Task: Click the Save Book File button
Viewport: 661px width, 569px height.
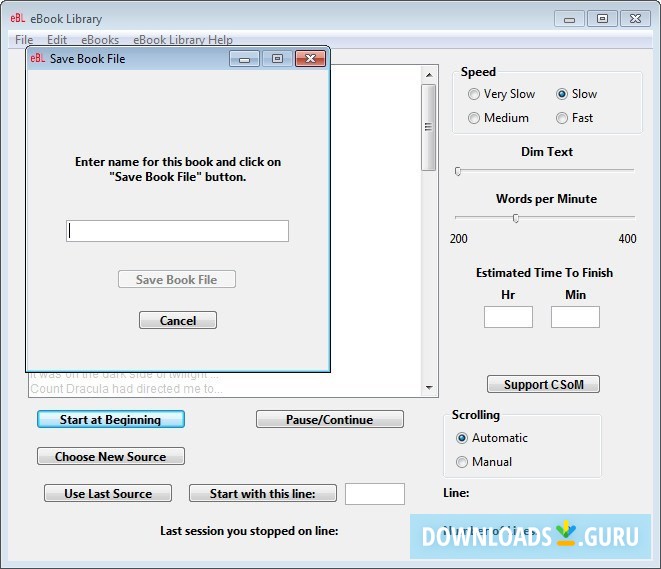Action: 177,279
